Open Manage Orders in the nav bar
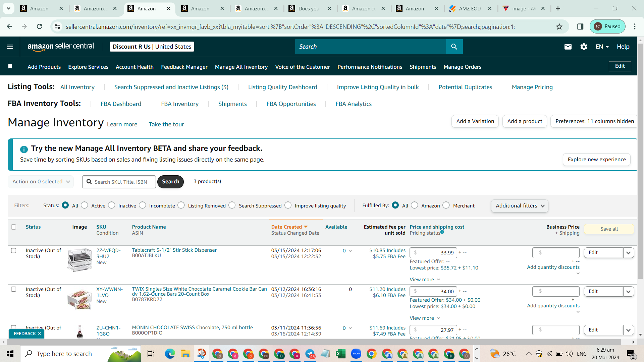This screenshot has width=644, height=362. [462, 67]
